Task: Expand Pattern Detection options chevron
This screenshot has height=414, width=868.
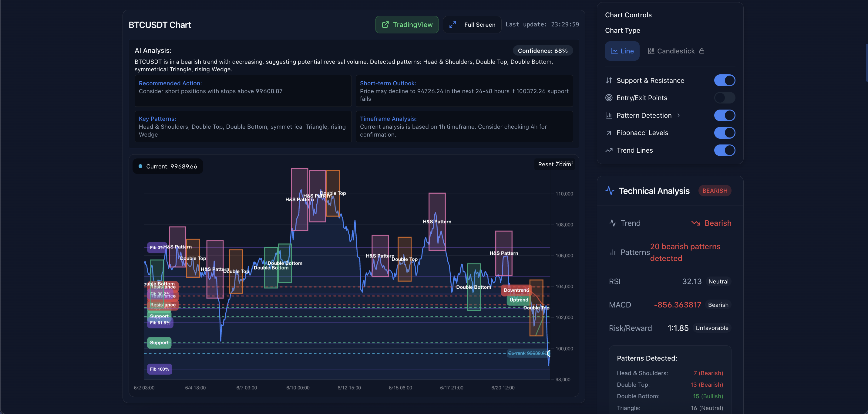Action: click(x=679, y=115)
